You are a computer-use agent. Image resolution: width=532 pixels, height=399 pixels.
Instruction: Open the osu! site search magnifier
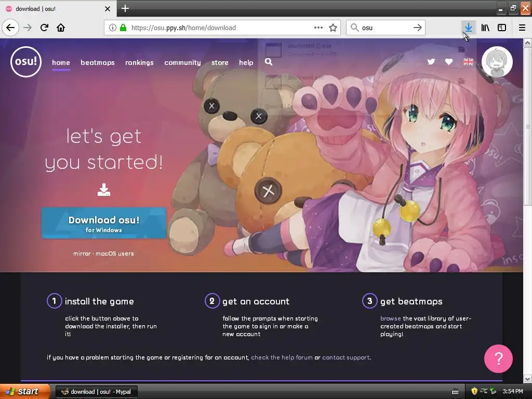pyautogui.click(x=269, y=62)
